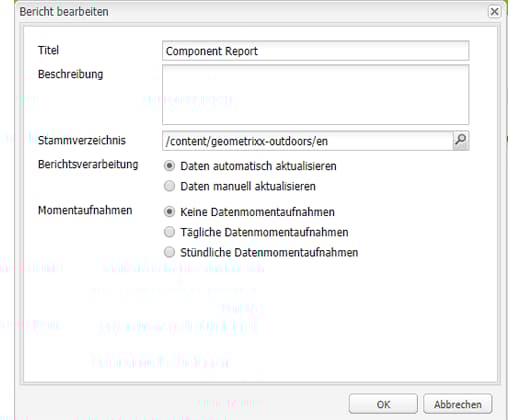
Task: Click the Titel label
Action: tap(48, 50)
